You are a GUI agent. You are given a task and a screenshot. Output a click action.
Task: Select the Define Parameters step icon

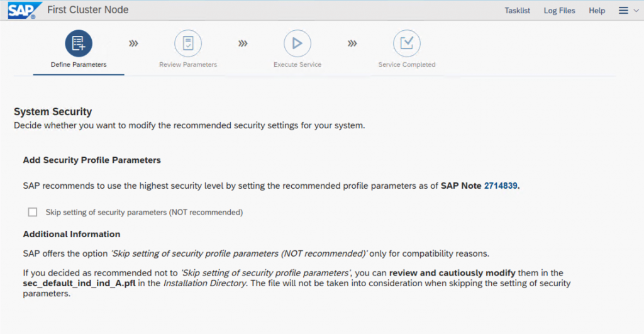point(79,43)
